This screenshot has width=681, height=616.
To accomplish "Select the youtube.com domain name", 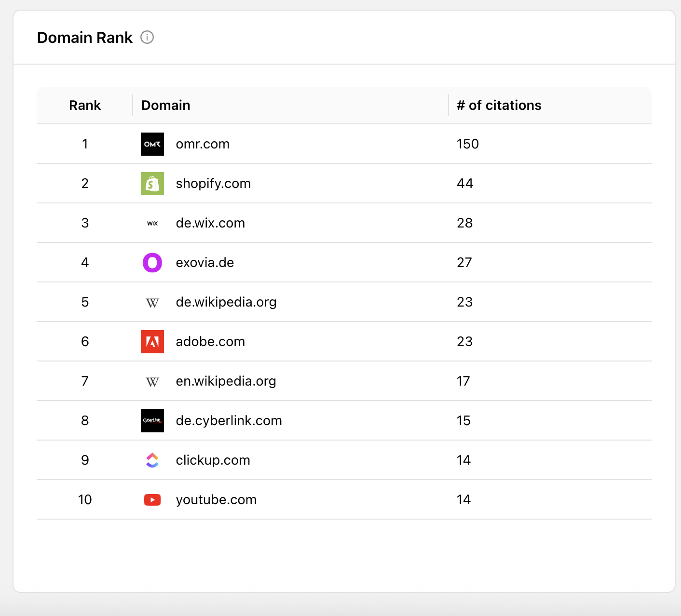I will point(216,500).
